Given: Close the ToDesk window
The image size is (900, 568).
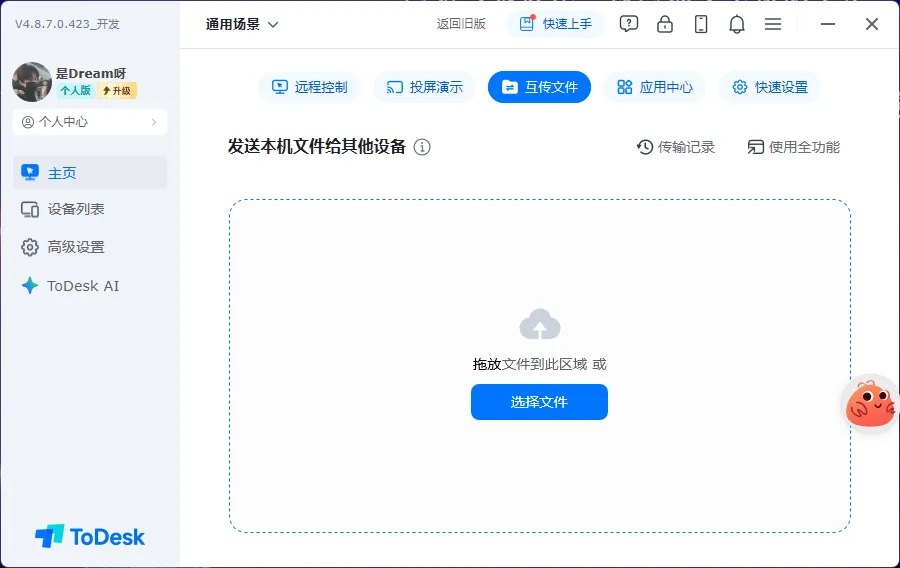Looking at the screenshot, I should 872,24.
